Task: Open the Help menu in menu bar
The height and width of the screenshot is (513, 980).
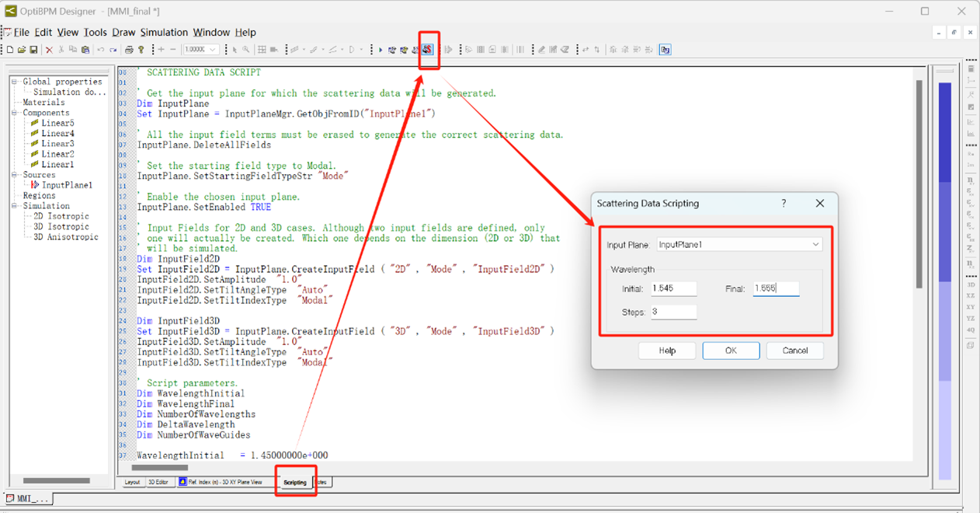Action: click(245, 33)
